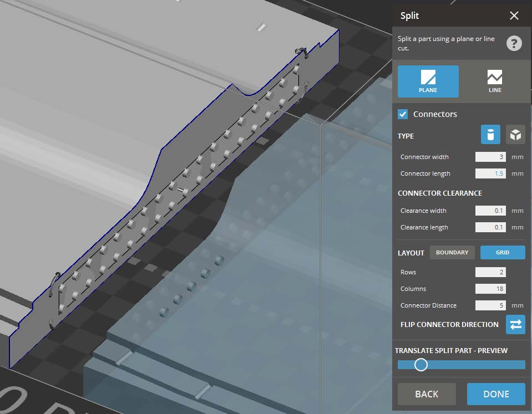
Task: Switch layout to Boundary
Action: pyautogui.click(x=452, y=252)
